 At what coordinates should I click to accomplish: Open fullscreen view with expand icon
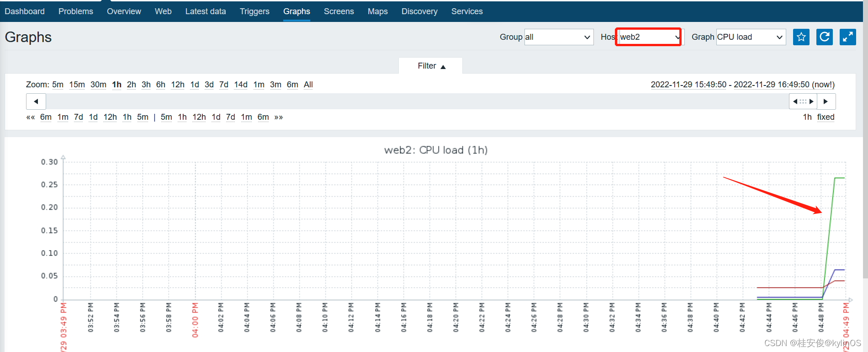click(x=848, y=37)
